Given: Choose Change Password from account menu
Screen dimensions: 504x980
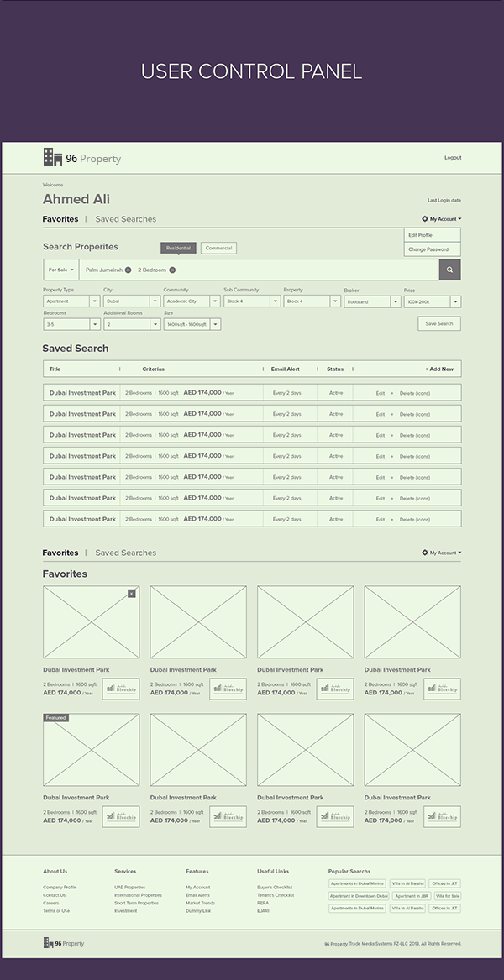Looking at the screenshot, I should (x=428, y=249).
